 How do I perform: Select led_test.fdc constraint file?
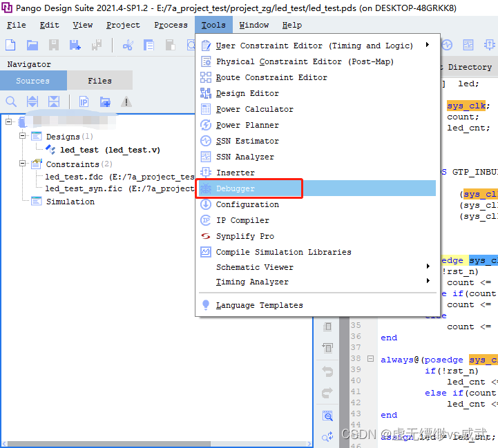(119, 177)
